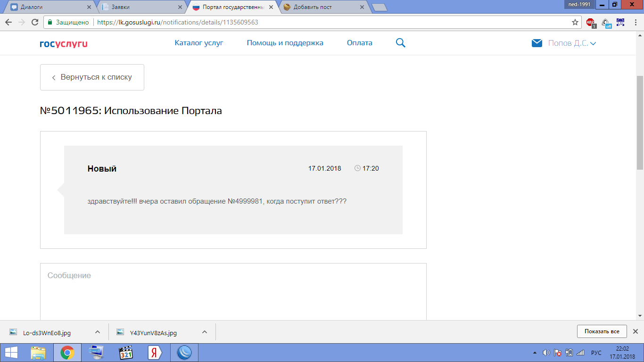The image size is (644, 362).
Task: Open the Yandex taskbar icon
Action: point(155,353)
